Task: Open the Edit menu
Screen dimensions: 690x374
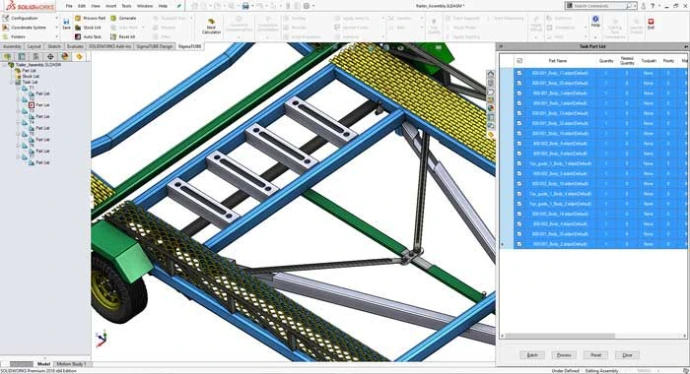Action: (x=82, y=6)
